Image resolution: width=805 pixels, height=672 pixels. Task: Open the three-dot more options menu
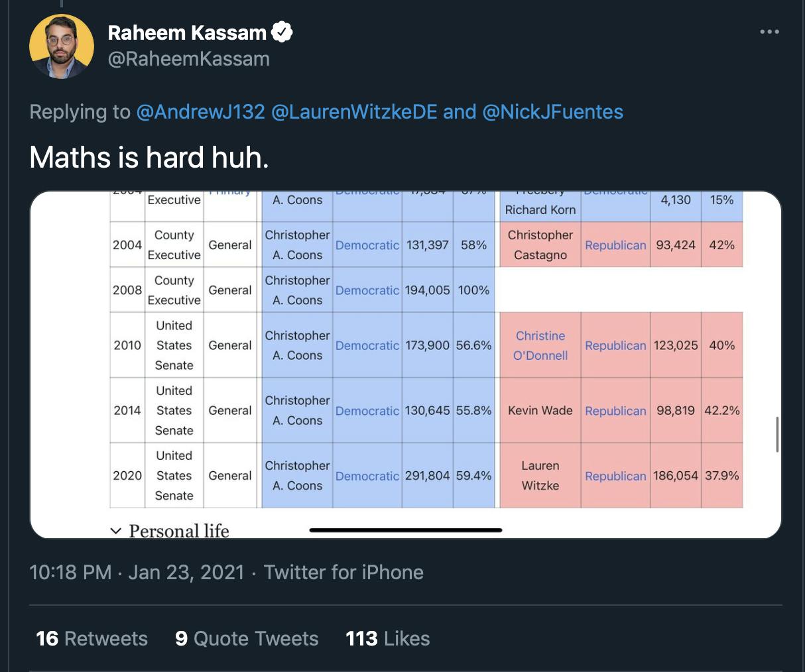(769, 31)
